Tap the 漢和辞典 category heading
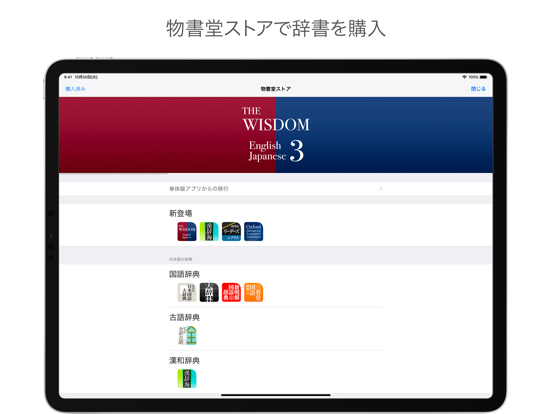This screenshot has height=414, width=552. coord(184,360)
